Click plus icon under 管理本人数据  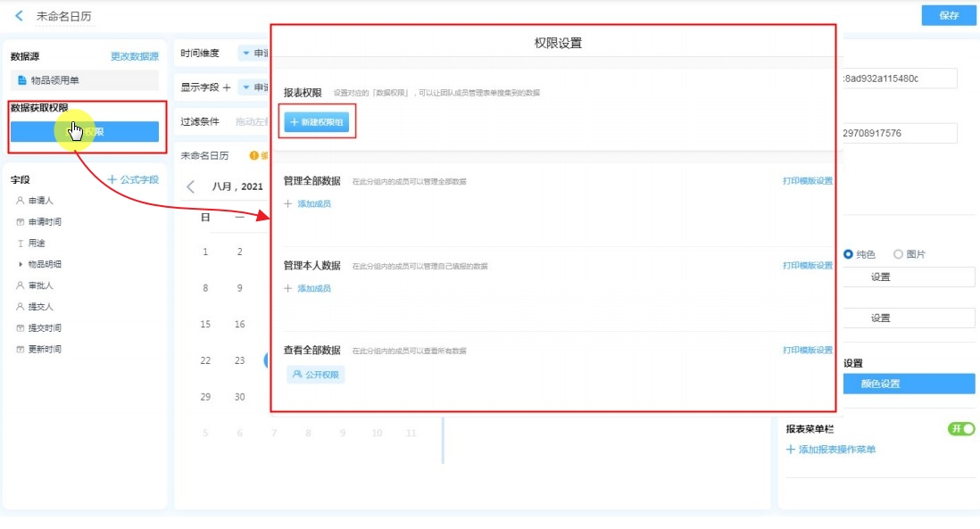point(287,289)
